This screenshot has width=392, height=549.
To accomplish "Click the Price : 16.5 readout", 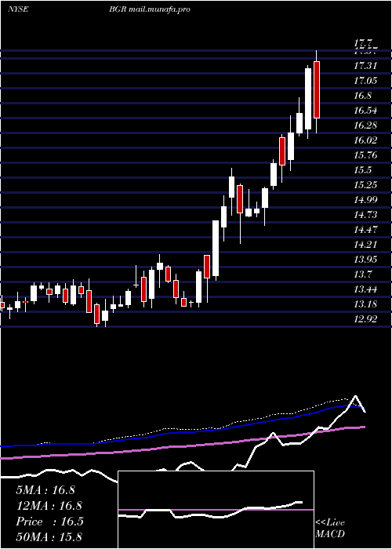I will tap(49, 522).
